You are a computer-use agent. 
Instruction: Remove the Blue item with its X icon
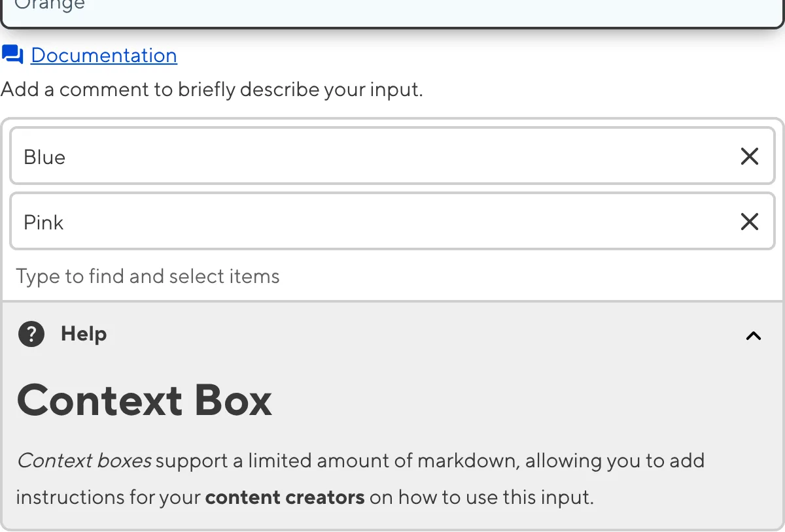(x=750, y=156)
